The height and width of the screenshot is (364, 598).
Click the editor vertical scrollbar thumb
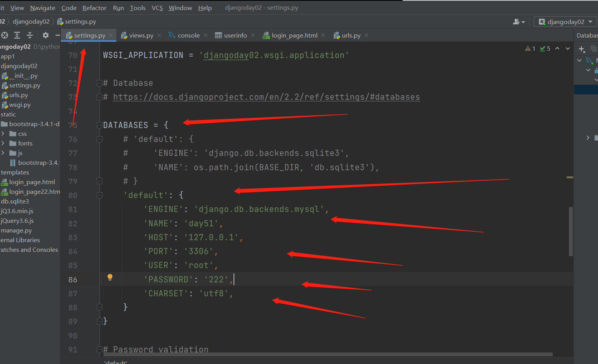571,231
